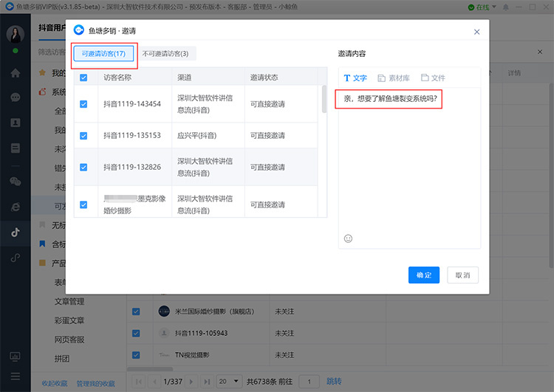The height and width of the screenshot is (392, 554).
Task: Open the emoji picker smiley icon
Action: pyautogui.click(x=348, y=238)
